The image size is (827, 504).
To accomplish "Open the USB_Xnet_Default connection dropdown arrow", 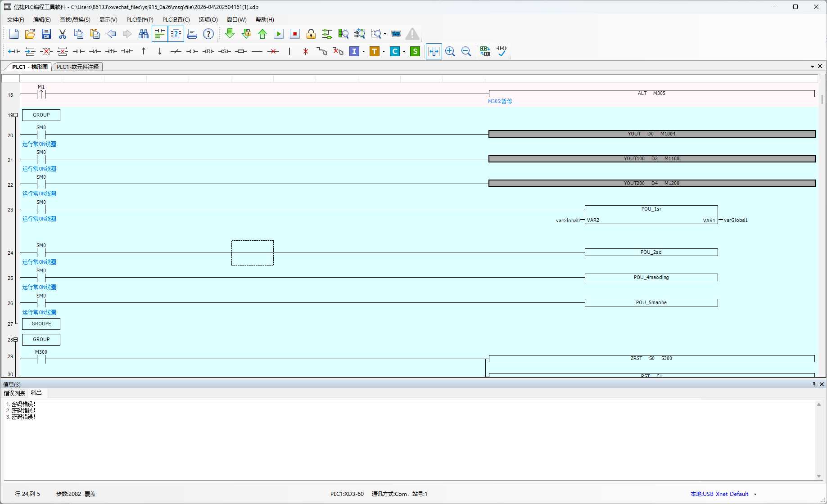I will point(755,494).
